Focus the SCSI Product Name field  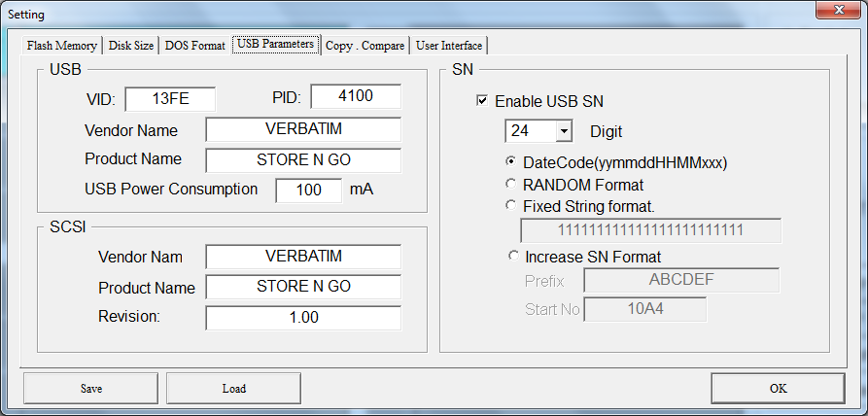303,287
